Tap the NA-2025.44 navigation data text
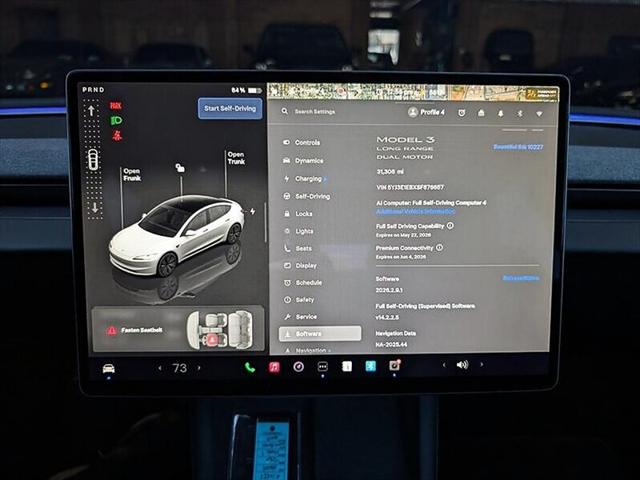Viewport: 640px width, 480px height. [391, 344]
